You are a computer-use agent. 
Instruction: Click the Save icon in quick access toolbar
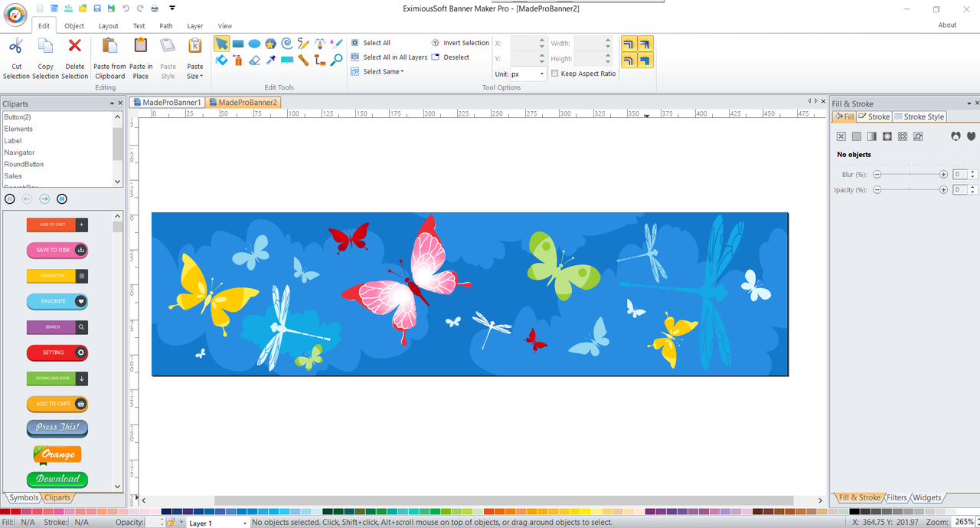97,8
